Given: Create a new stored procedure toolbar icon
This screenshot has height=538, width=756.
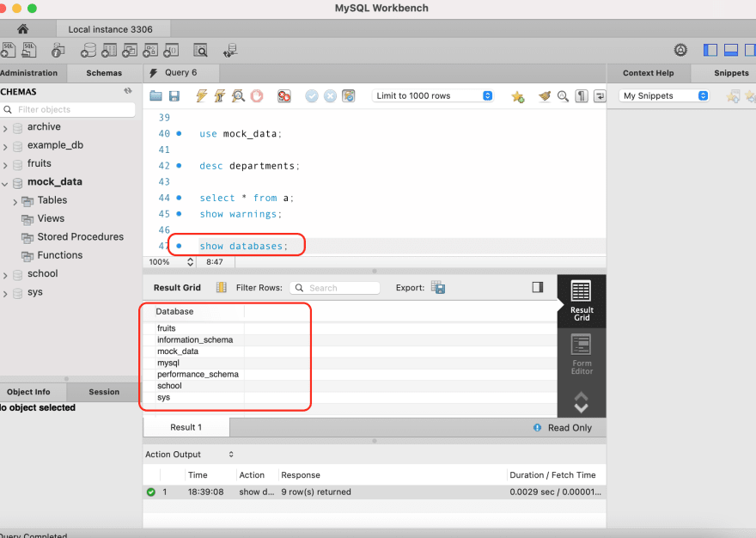Looking at the screenshot, I should click(x=150, y=50).
